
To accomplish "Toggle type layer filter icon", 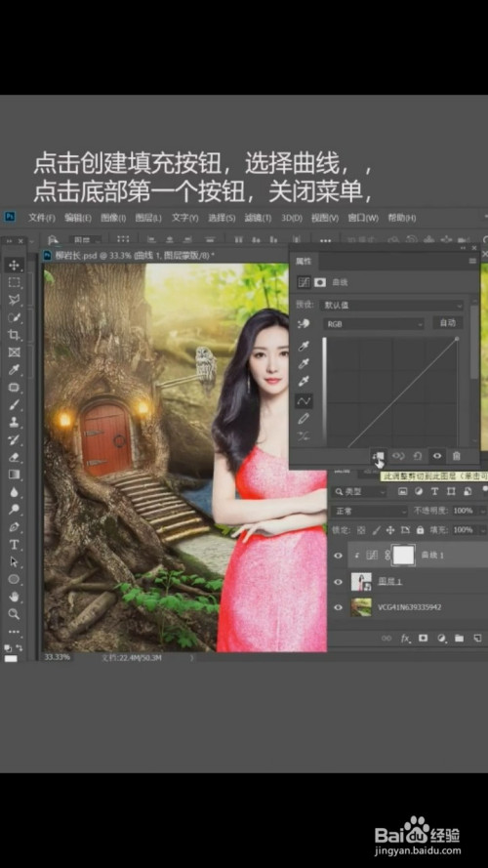I will point(435,491).
